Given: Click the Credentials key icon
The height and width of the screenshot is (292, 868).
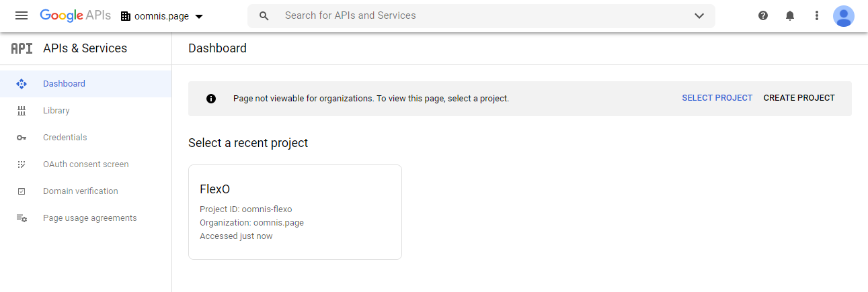Looking at the screenshot, I should pyautogui.click(x=22, y=138).
